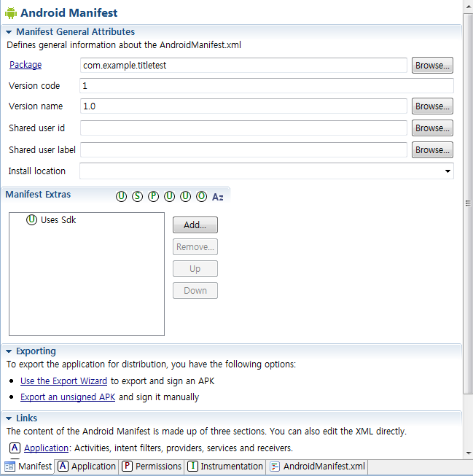
Task: Click the Remove... button
Action: (195, 247)
